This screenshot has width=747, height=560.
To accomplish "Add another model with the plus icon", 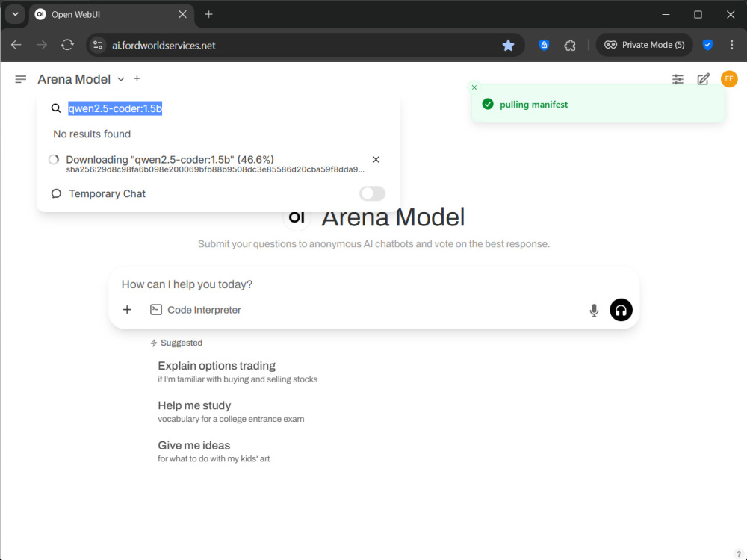I will [x=137, y=79].
